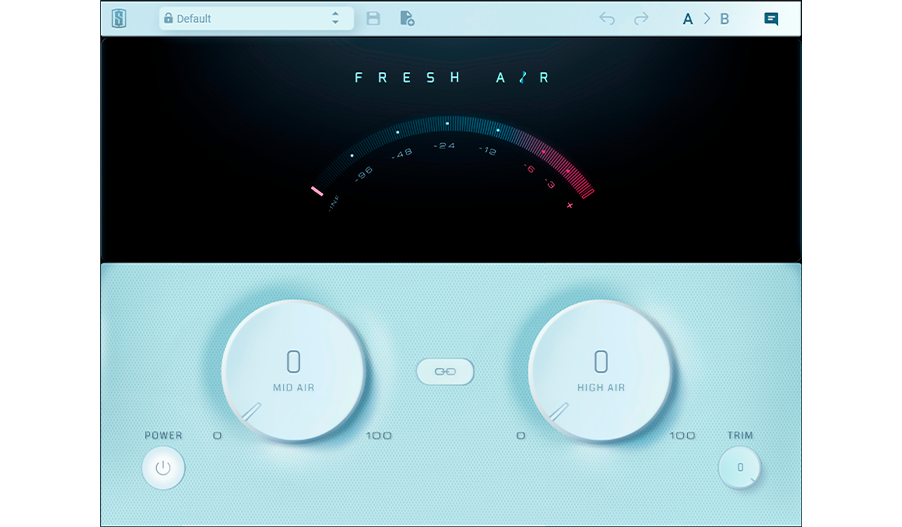Click the Save Preset As file icon
The width and height of the screenshot is (902, 527).
pyautogui.click(x=407, y=19)
